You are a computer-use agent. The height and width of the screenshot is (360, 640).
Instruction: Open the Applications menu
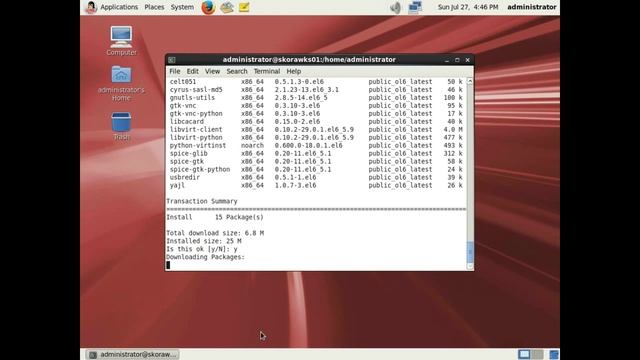[x=119, y=7]
